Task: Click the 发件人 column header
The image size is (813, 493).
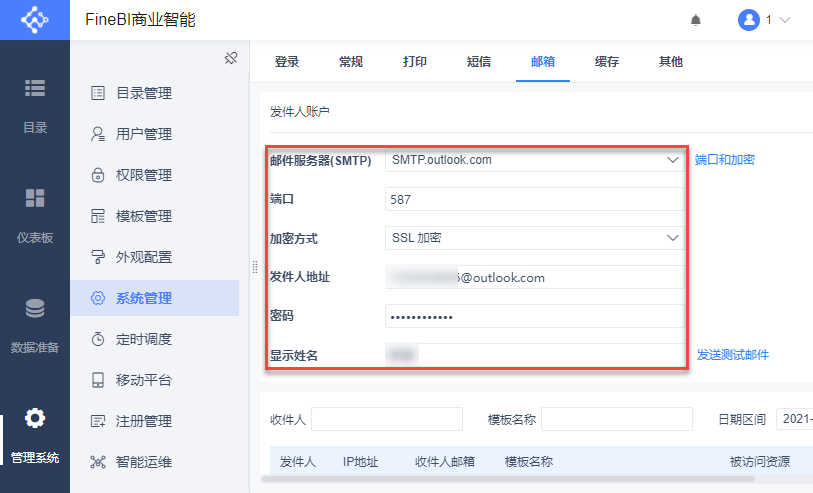Action: (x=298, y=461)
